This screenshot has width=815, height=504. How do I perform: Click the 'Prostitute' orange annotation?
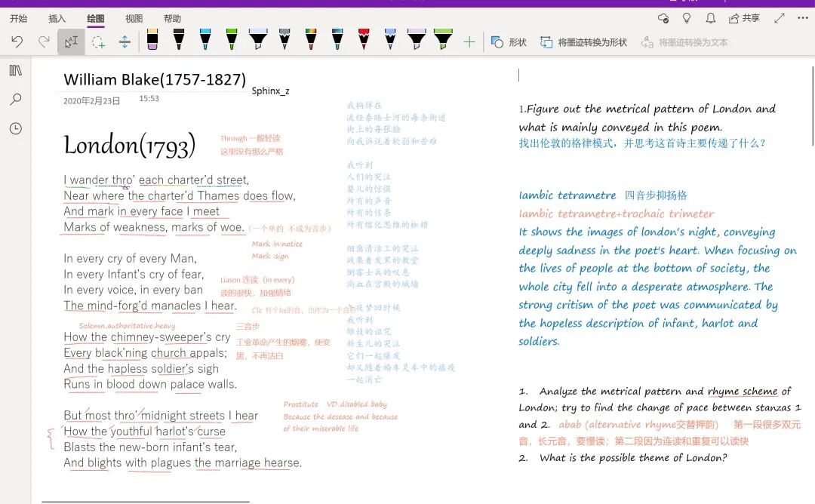[x=301, y=404]
